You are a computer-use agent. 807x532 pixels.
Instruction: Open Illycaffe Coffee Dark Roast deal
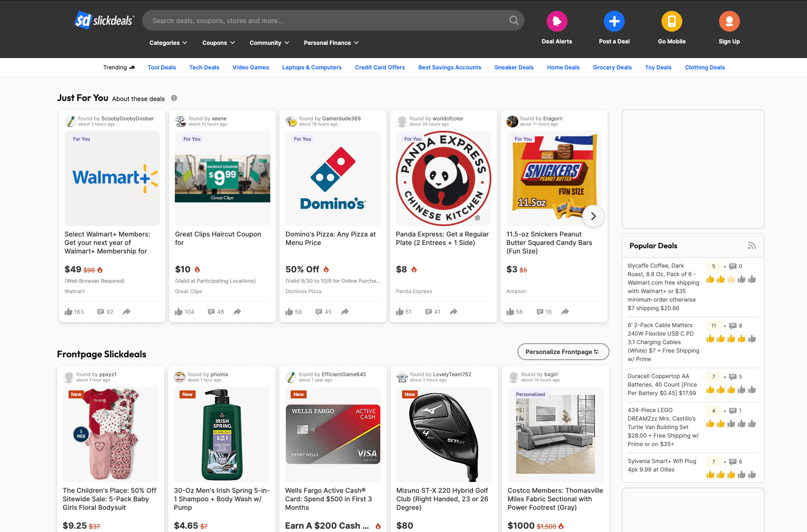(663, 287)
